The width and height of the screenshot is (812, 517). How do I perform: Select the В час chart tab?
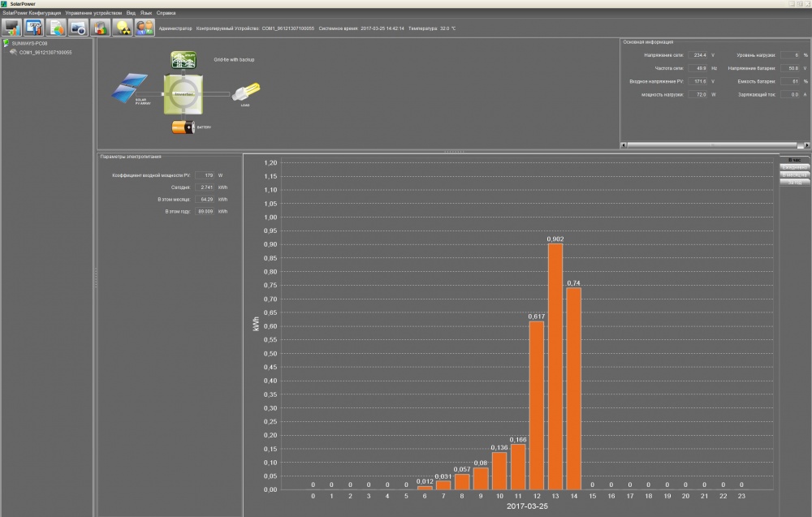pyautogui.click(x=795, y=160)
